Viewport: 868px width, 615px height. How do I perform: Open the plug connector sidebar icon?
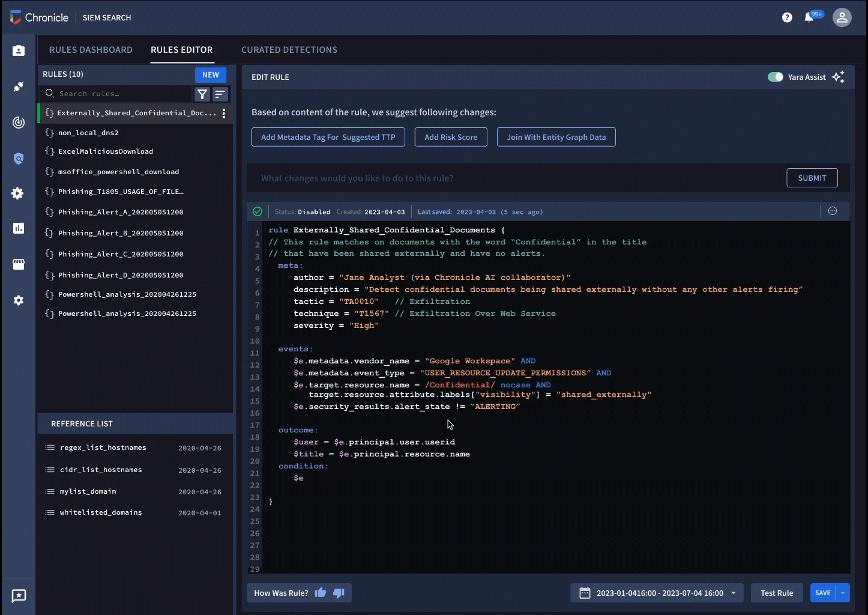(x=19, y=86)
